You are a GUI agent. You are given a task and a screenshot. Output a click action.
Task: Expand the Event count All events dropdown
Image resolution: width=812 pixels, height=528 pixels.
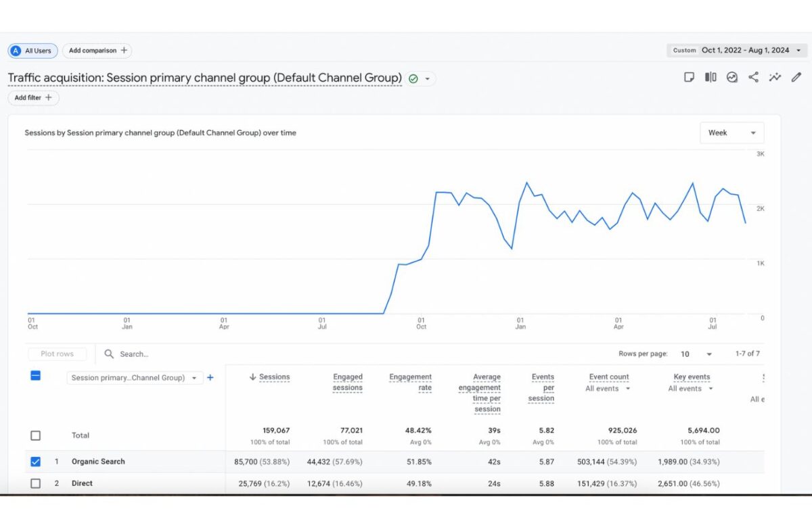point(607,389)
